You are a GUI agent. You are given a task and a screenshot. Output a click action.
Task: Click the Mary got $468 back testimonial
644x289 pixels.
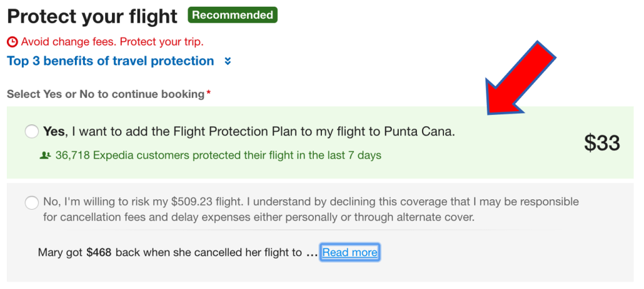click(x=170, y=253)
